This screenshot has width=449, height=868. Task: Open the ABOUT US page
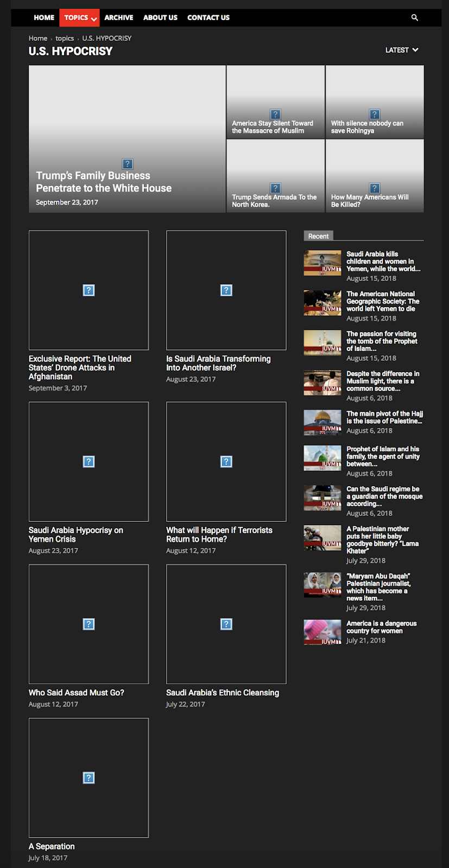pos(160,17)
